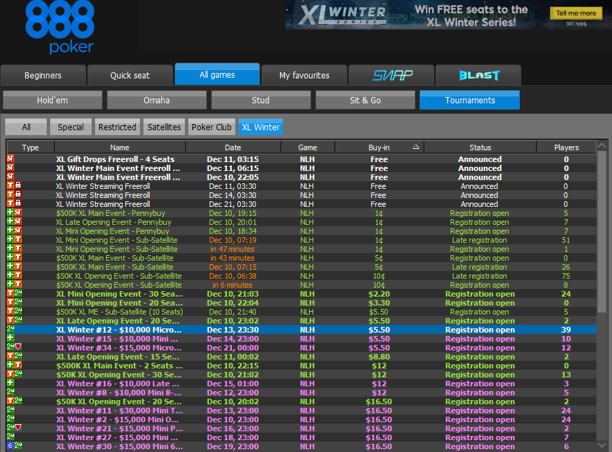Viewport: 612px width, 452px height.
Task: Select XL Late Opening Event - 15 Se... row
Action: (301, 356)
